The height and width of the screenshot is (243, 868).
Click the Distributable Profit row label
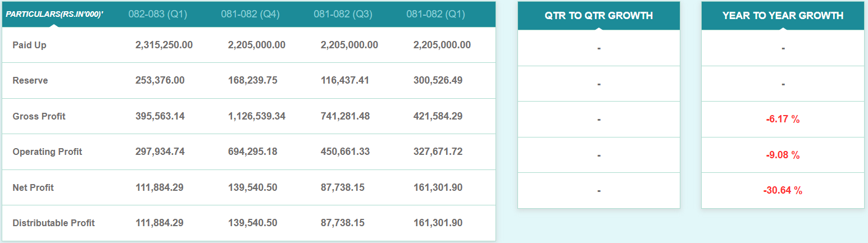click(x=53, y=223)
